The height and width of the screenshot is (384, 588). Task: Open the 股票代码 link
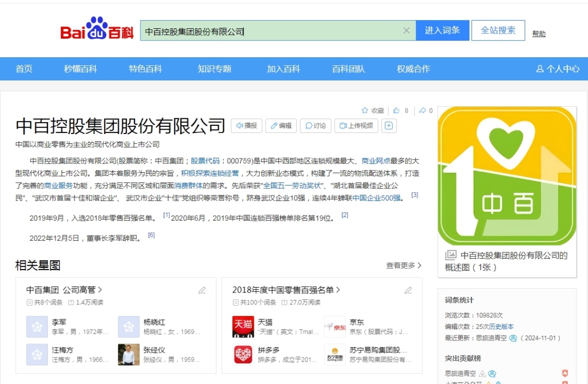pos(205,161)
